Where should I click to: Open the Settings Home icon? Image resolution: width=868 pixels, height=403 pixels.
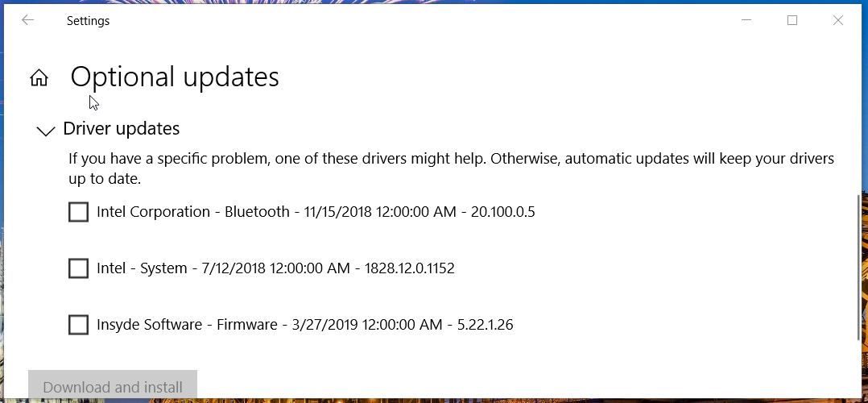[39, 77]
